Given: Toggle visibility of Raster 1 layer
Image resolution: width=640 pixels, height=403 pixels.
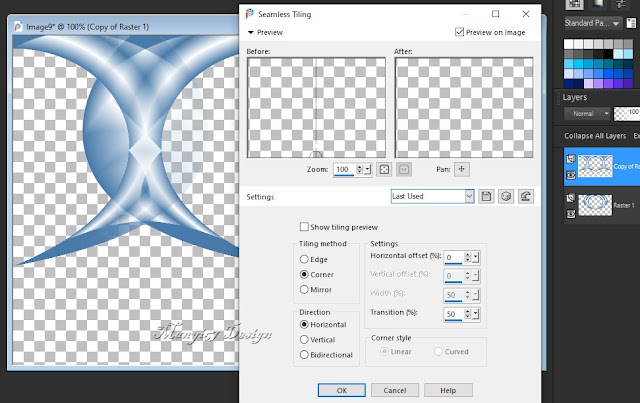Looking at the screenshot, I should [571, 214].
